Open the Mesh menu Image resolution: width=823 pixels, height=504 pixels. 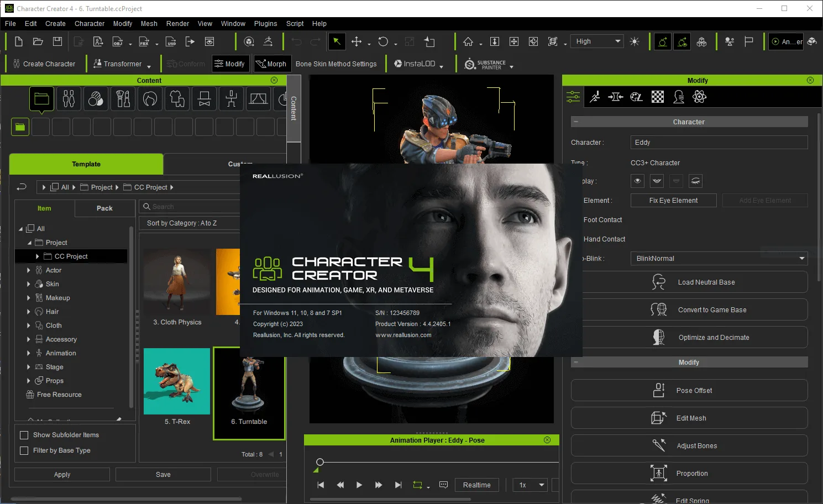click(149, 24)
